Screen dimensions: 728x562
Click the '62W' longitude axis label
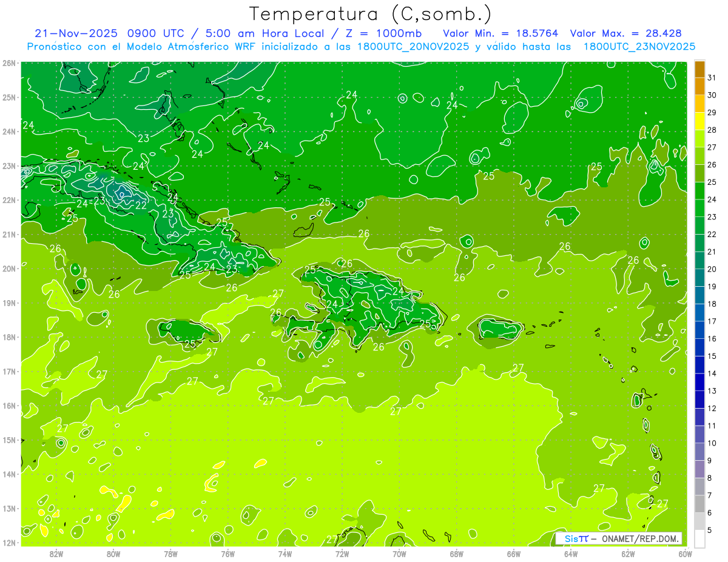(x=628, y=554)
